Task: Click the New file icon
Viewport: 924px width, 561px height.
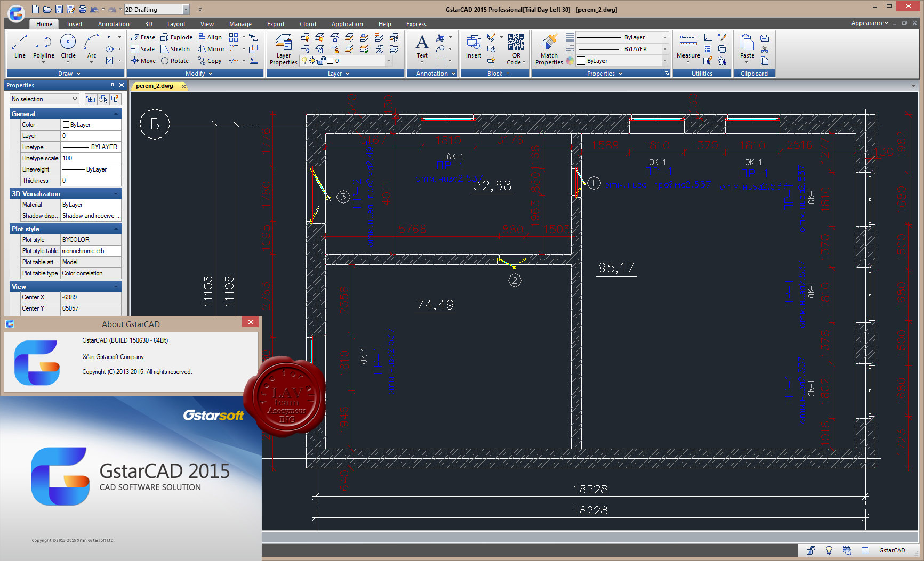Action: pos(35,9)
